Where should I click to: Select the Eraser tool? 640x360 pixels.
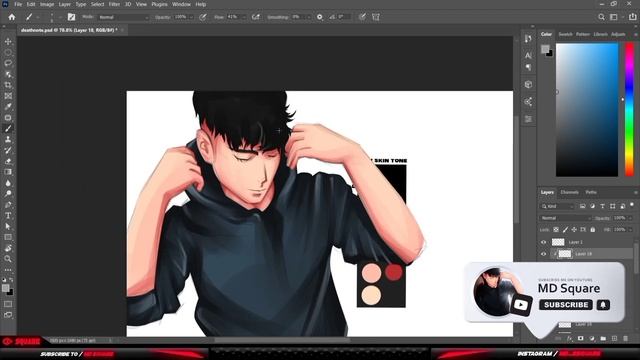8,161
